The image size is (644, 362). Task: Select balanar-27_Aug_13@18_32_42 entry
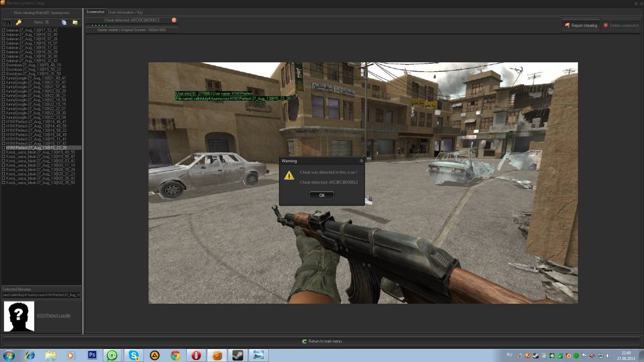pos(32,60)
